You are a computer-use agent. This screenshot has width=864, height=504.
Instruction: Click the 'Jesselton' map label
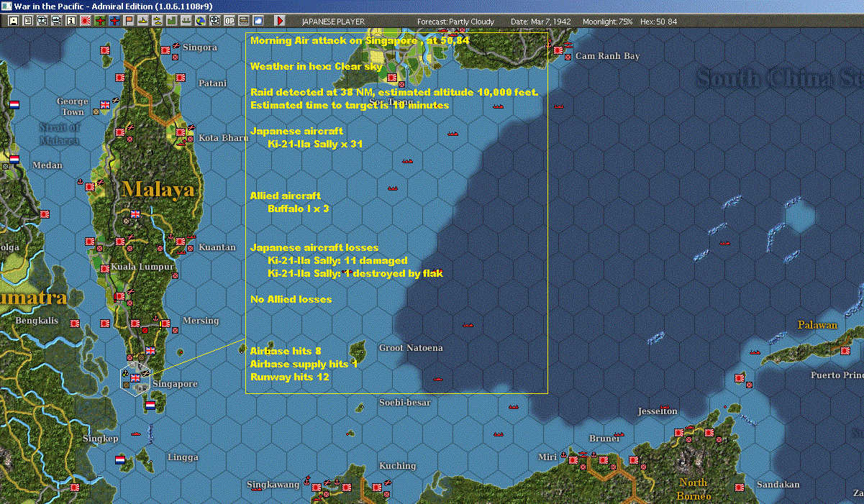pos(658,411)
